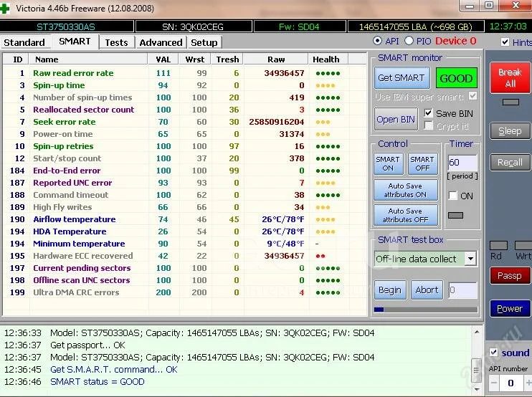Click the input field next to Abort
The height and width of the screenshot is (397, 532).
(x=462, y=290)
